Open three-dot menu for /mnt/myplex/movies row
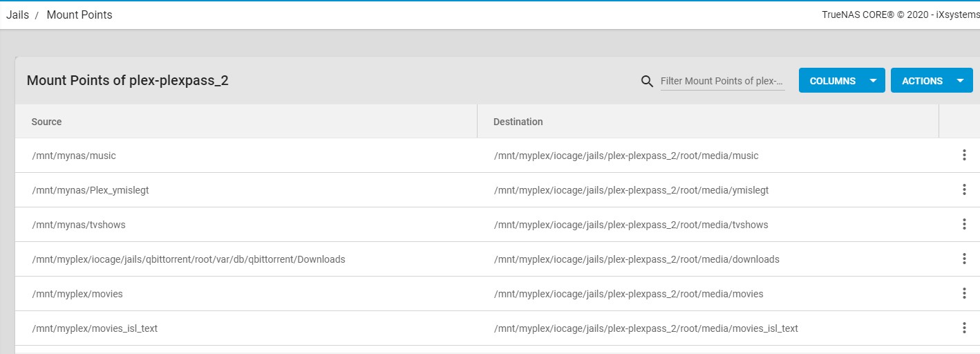 click(x=964, y=294)
